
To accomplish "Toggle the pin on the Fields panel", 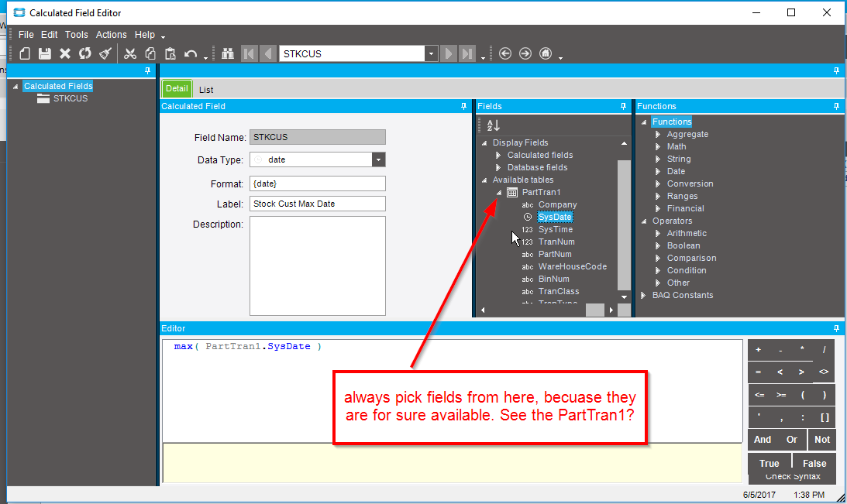I will 623,106.
